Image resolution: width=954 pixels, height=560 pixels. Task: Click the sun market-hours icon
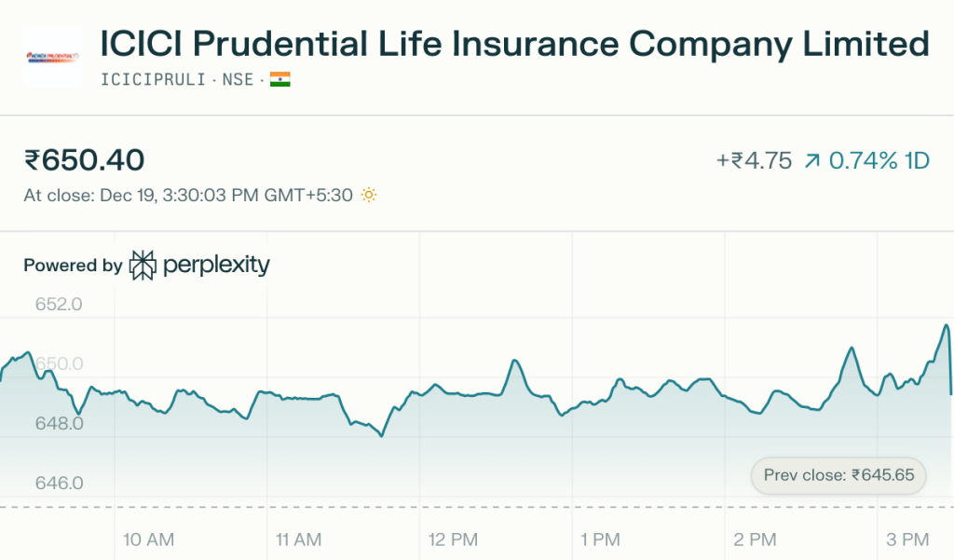[x=369, y=196]
